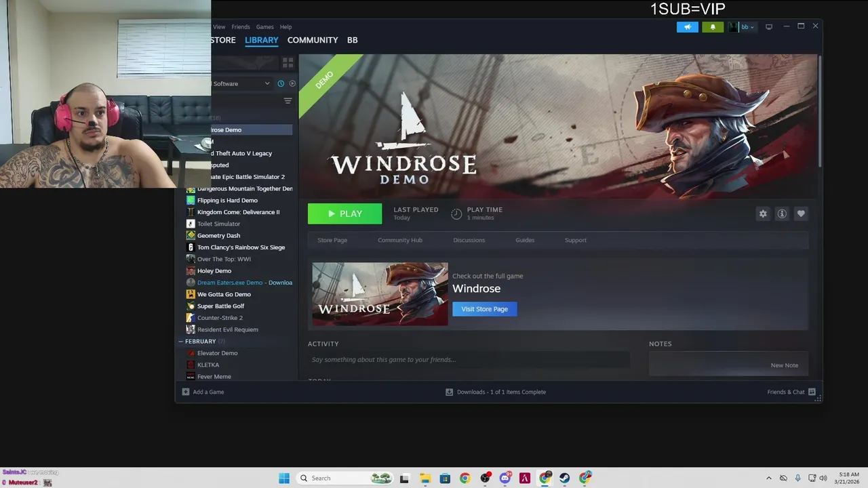Select Super Battle Golf game icon
Viewport: 868px width, 488px height.
[191, 306]
